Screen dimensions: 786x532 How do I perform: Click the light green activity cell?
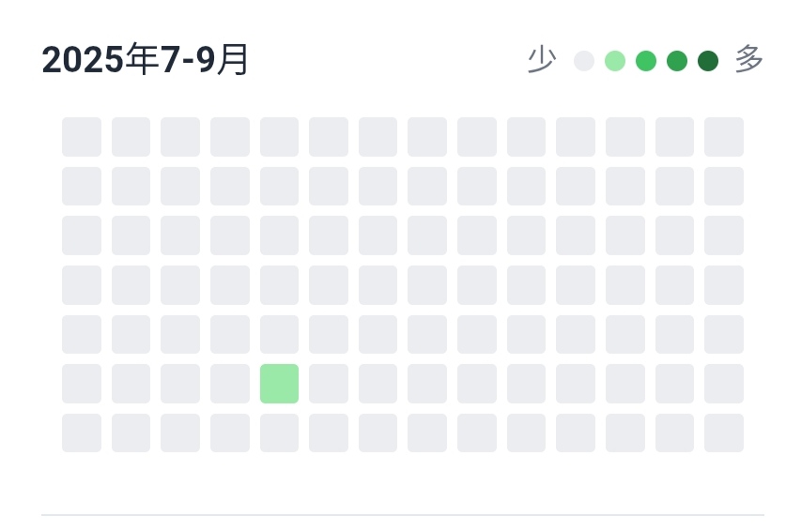tap(279, 384)
